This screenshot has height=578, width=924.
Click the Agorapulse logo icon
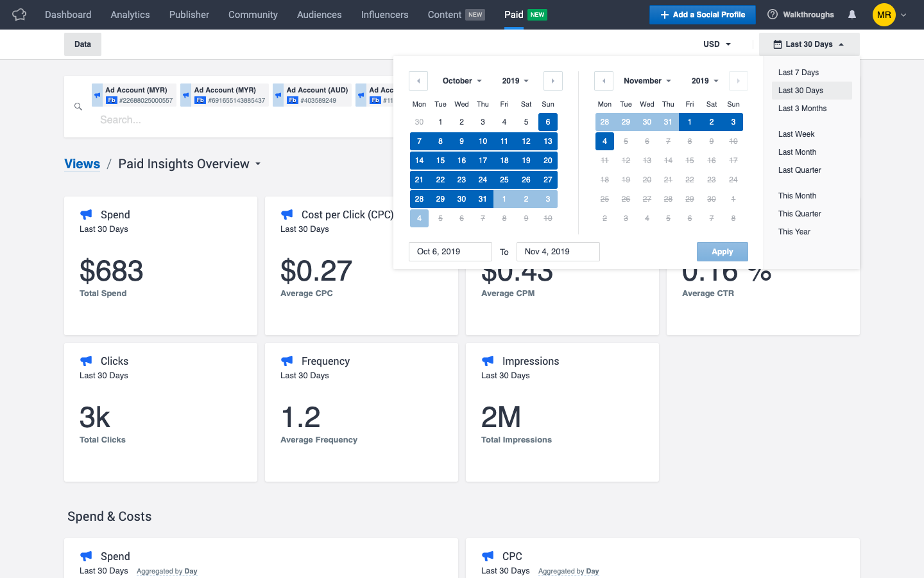19,14
